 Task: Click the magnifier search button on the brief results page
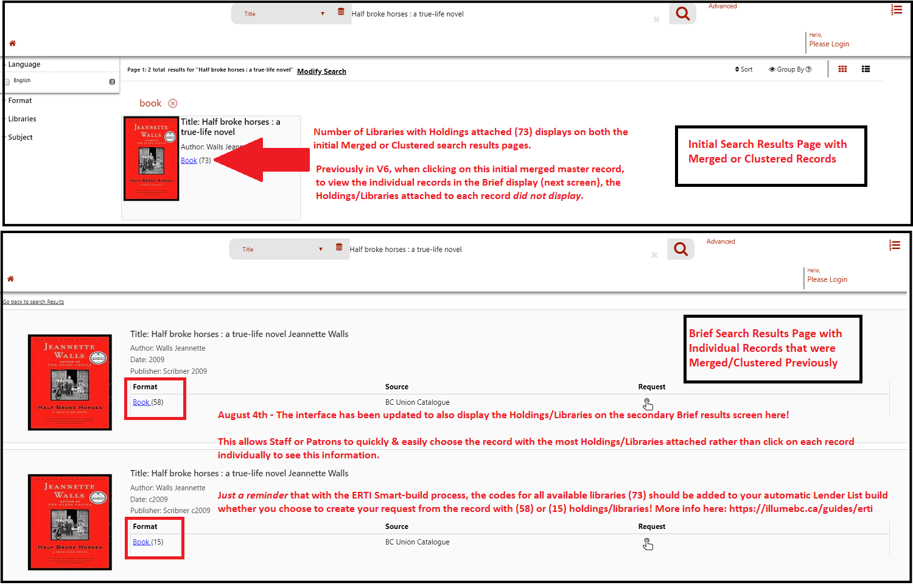click(x=680, y=249)
